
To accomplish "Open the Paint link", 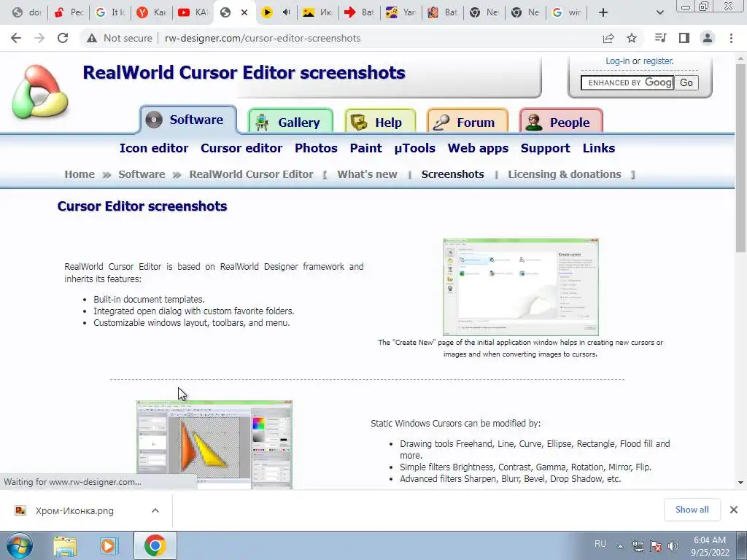I will 366,148.
